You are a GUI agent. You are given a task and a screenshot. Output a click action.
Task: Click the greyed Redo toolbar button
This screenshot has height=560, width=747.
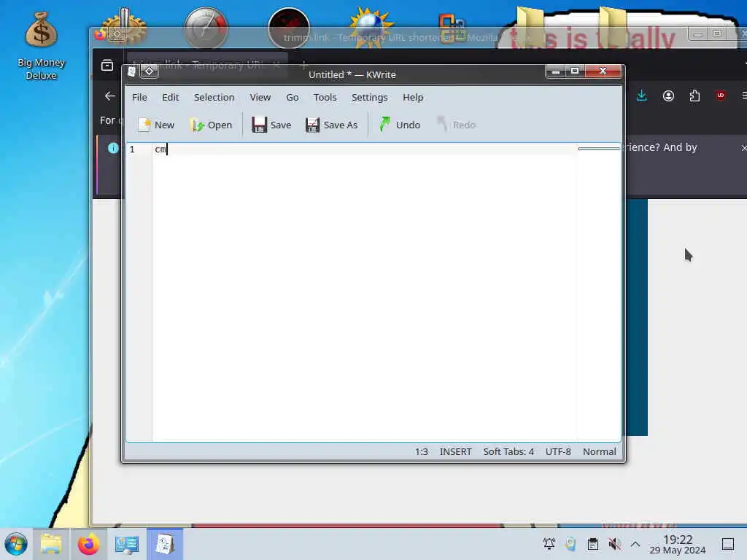click(456, 125)
